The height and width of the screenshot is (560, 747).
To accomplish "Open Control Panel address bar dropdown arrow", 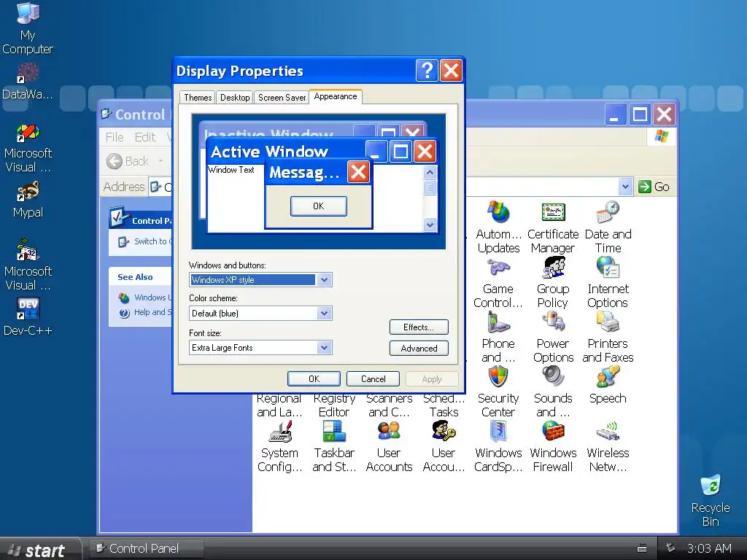I will (625, 187).
